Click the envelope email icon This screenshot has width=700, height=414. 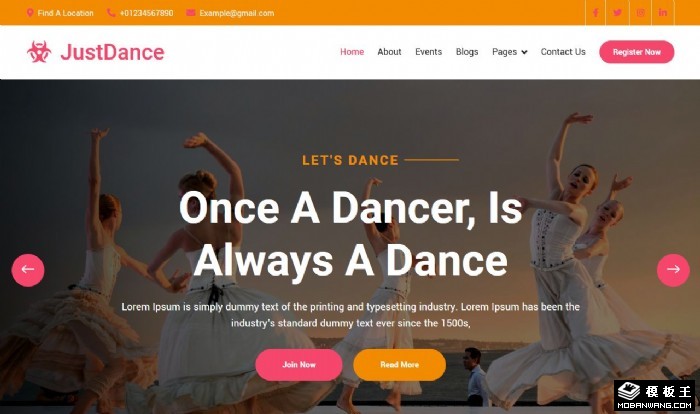[x=191, y=13]
